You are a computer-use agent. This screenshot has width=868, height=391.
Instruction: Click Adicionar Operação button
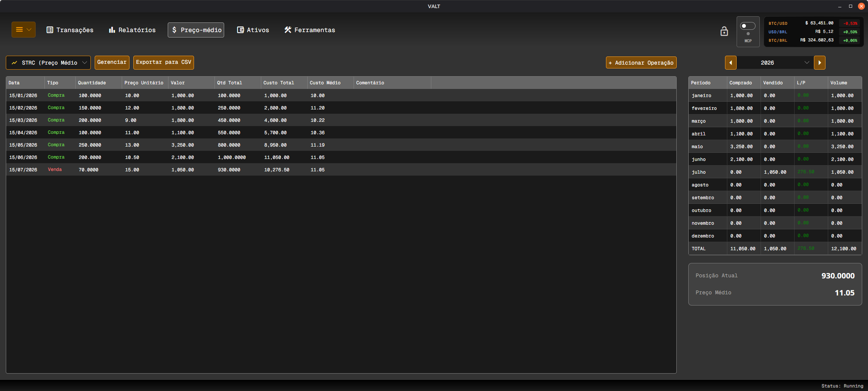coord(641,63)
